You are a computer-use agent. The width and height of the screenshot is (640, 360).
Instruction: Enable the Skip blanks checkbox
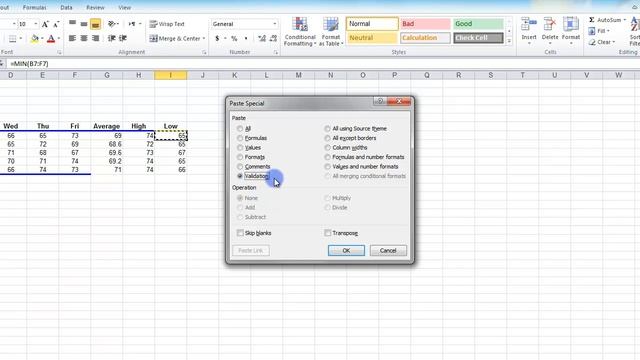(x=240, y=233)
